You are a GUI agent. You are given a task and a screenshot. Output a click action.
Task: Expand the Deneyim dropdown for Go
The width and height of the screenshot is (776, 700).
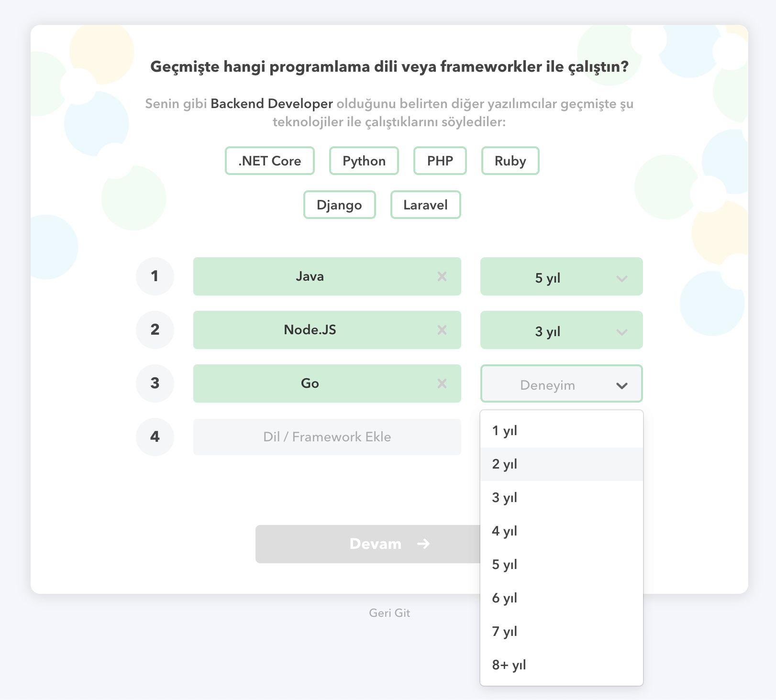[x=561, y=383]
